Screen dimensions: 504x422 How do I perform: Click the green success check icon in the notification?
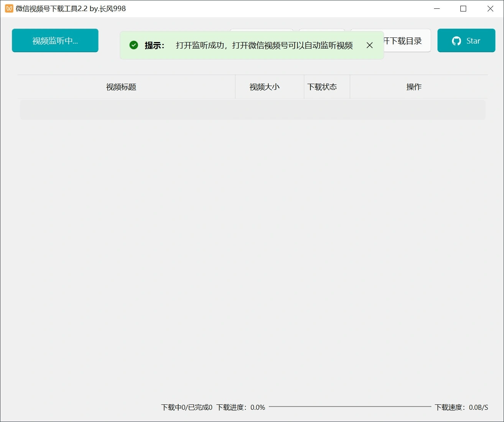point(133,45)
